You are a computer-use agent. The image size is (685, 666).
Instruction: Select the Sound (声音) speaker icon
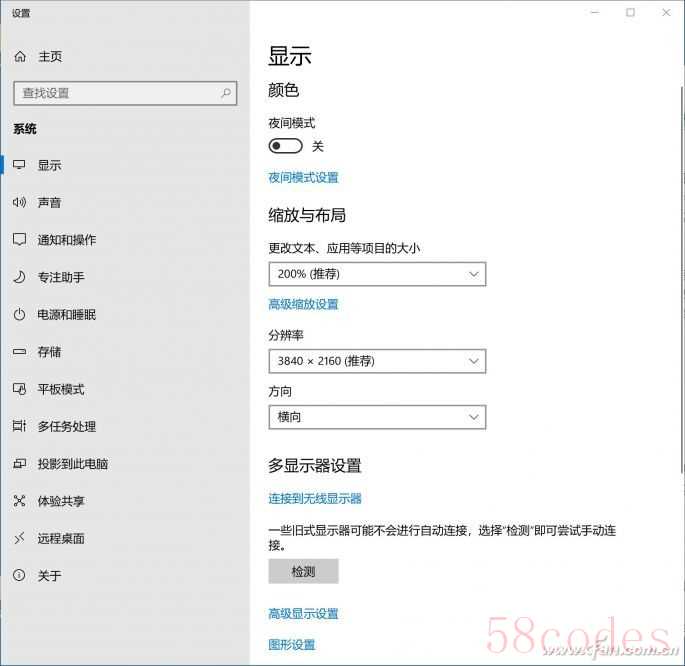(19, 203)
